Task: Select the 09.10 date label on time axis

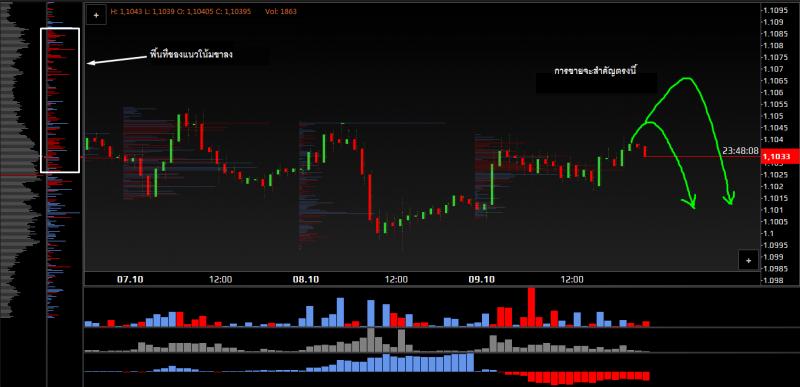Action: coord(481,279)
